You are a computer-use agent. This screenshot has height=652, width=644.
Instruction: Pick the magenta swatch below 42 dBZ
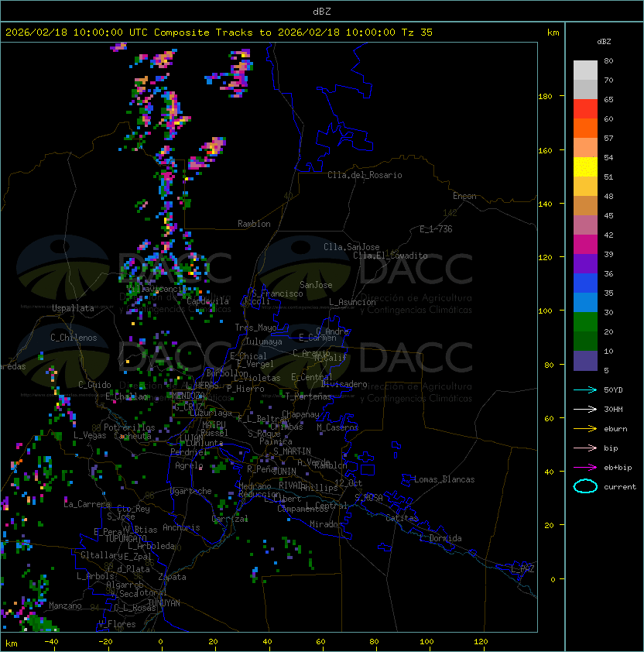[585, 245]
